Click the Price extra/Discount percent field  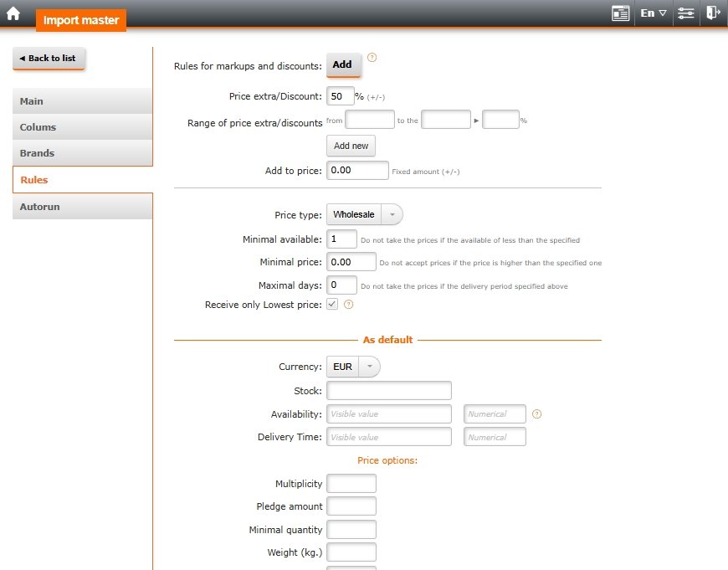click(x=340, y=96)
